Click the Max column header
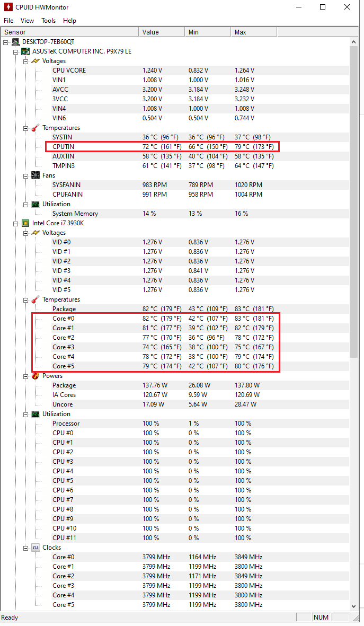The height and width of the screenshot is (626, 364). [x=241, y=32]
